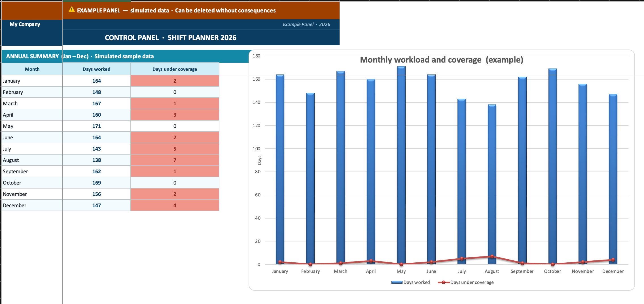The height and width of the screenshot is (304, 644).
Task: Click the September label on the chart axis
Action: click(x=522, y=271)
